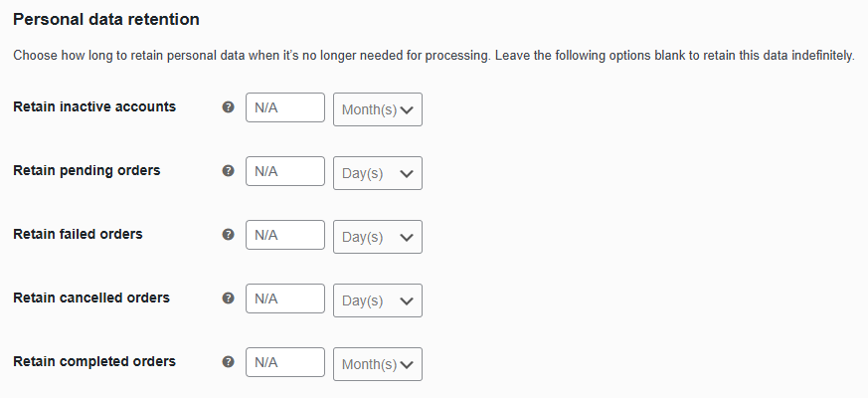This screenshot has height=398, width=868.
Task: Select the Retain failed orders number field
Action: [x=285, y=235]
